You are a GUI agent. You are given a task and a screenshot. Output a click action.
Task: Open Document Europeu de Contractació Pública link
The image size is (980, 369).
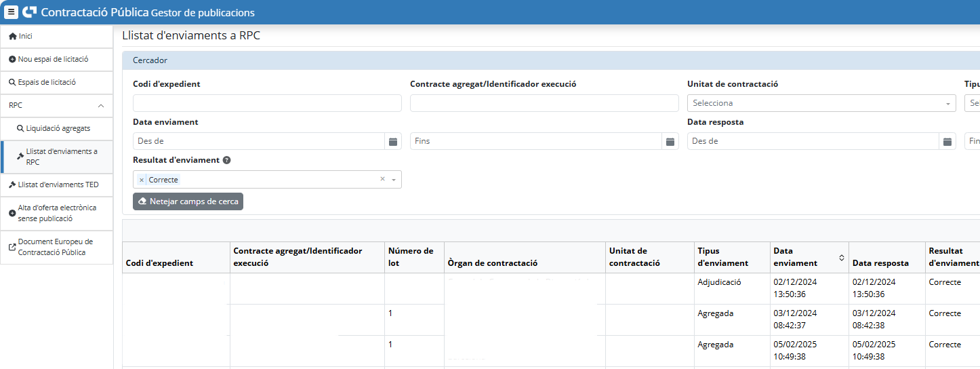point(55,247)
